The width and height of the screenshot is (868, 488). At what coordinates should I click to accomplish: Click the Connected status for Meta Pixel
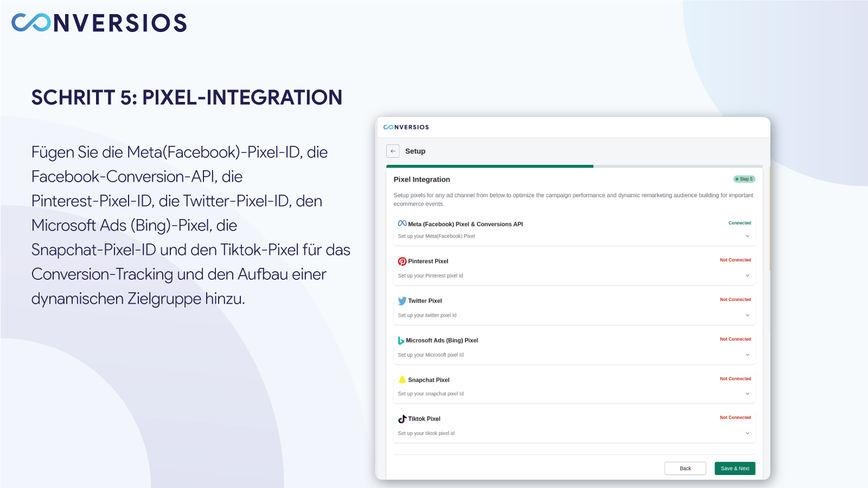pos(740,223)
